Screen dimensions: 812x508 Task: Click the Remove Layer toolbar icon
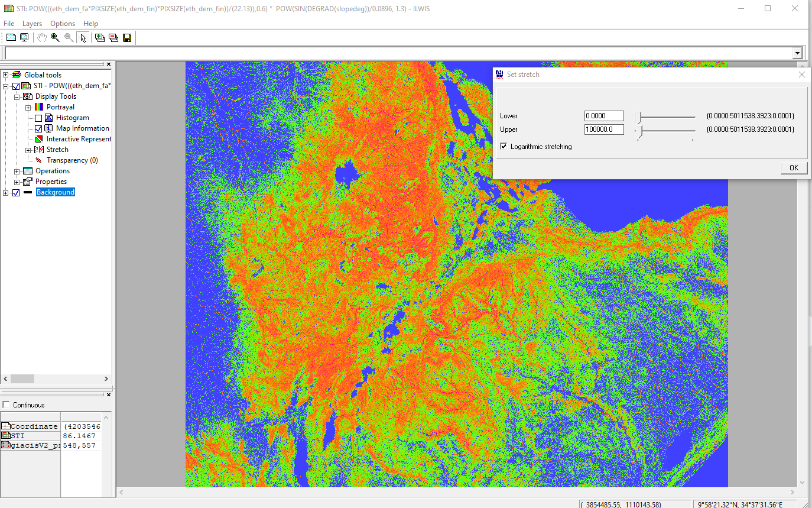click(113, 37)
